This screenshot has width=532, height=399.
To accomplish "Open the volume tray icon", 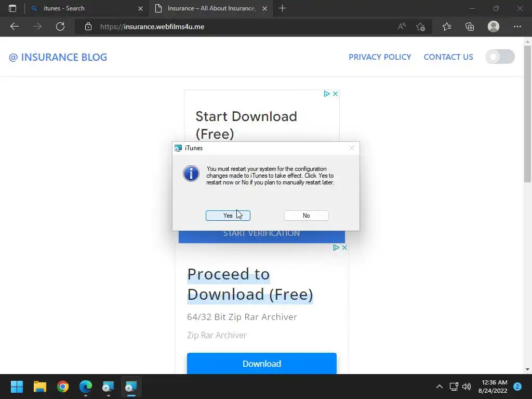I will pos(467,387).
